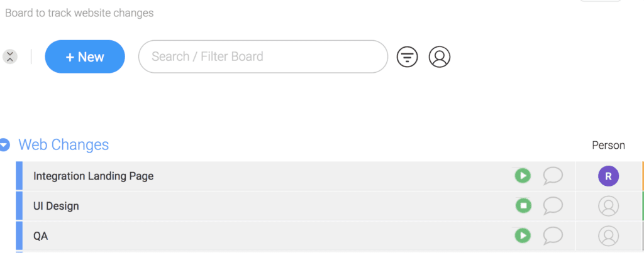
Task: Click the Person column header
Action: click(608, 145)
